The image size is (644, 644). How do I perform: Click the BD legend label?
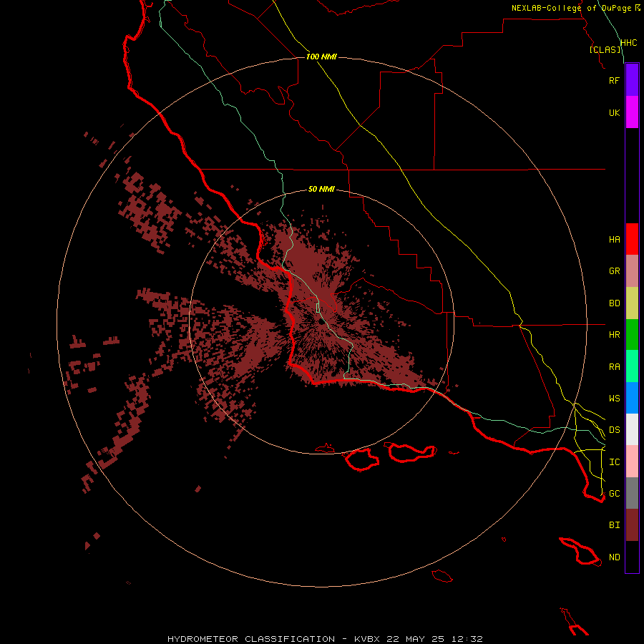[614, 303]
